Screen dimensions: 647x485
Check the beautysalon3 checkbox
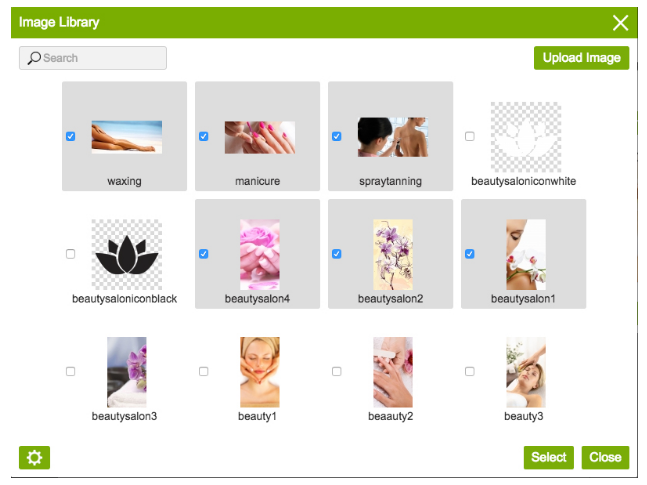pos(71,371)
